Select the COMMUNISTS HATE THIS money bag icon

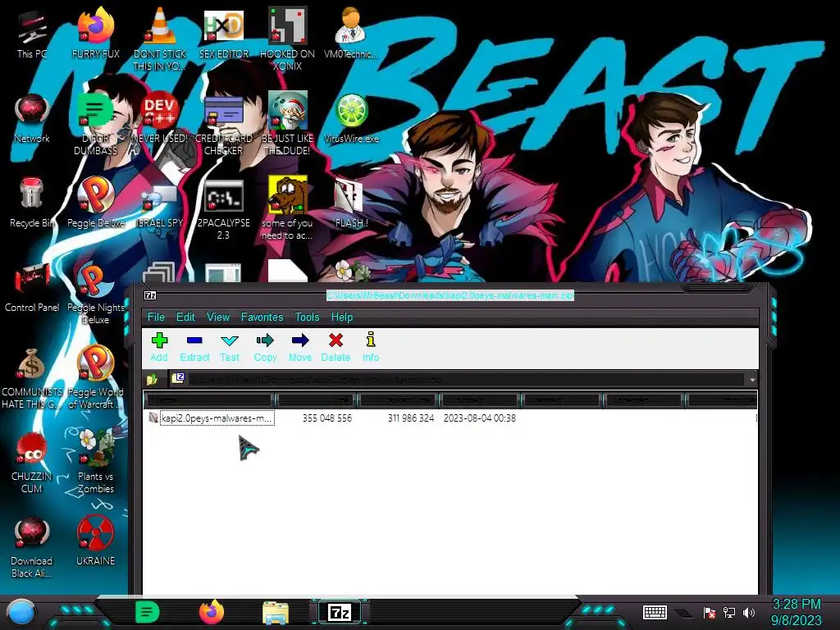pos(32,378)
